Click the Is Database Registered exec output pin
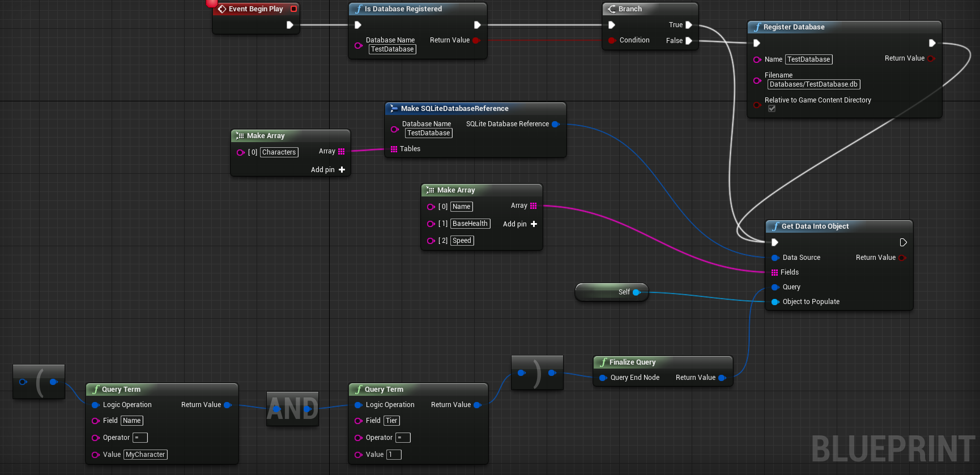The image size is (980, 475). click(477, 25)
